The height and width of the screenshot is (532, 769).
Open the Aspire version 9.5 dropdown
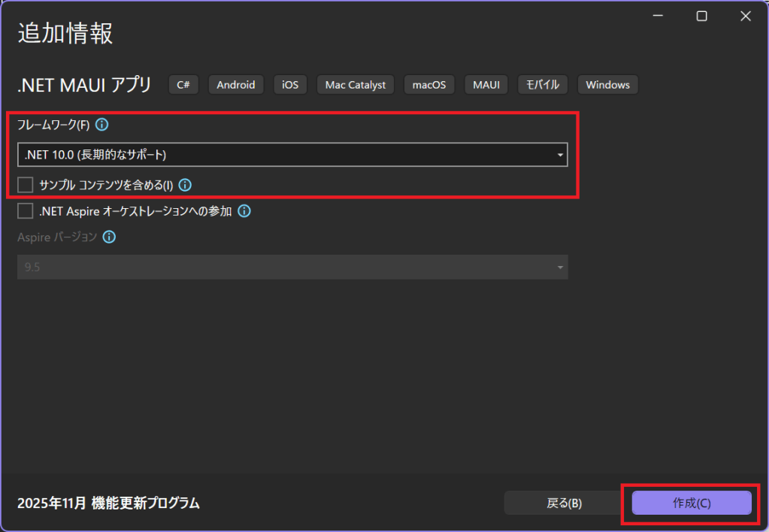tap(292, 268)
